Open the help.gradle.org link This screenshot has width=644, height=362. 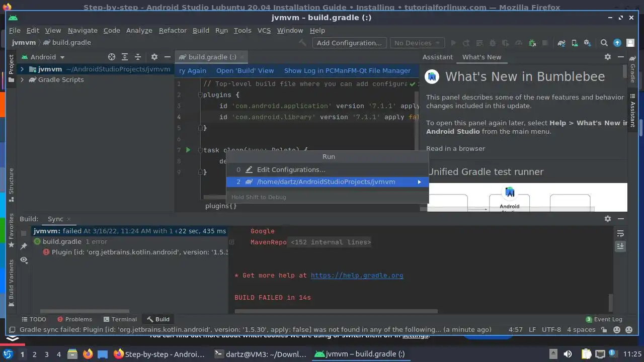(x=357, y=276)
